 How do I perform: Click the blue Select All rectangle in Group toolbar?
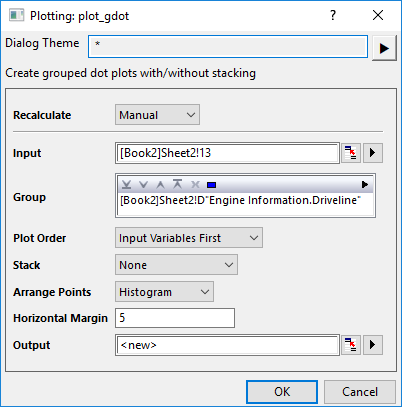pyautogui.click(x=212, y=185)
